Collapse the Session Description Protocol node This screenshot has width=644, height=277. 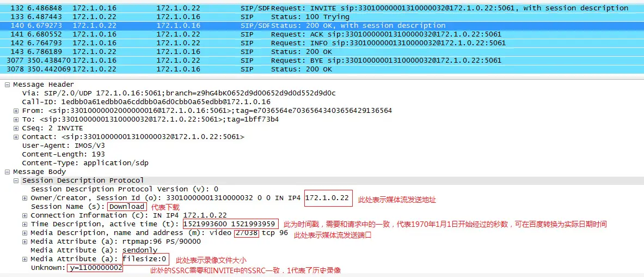(x=16, y=180)
